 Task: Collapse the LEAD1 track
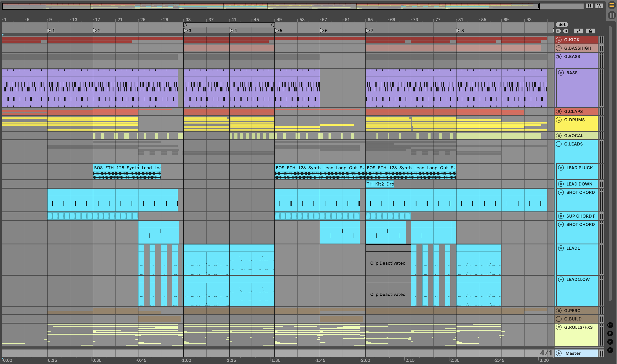point(561,248)
